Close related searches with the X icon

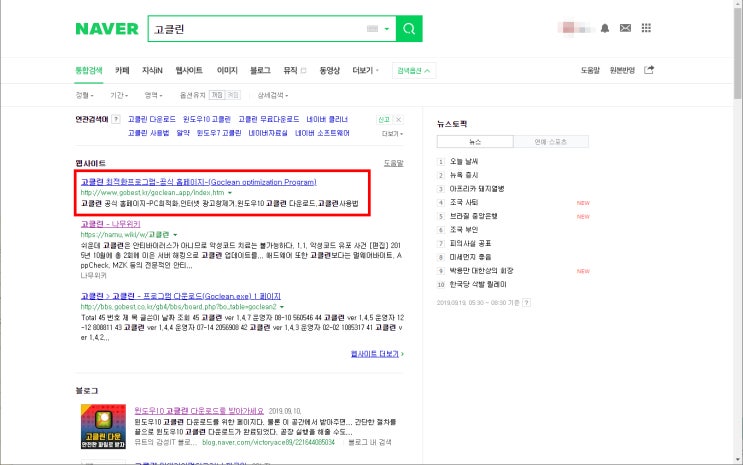[x=399, y=119]
